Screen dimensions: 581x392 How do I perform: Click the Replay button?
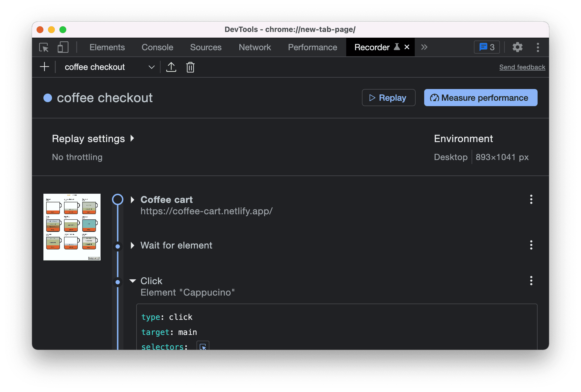pos(388,97)
